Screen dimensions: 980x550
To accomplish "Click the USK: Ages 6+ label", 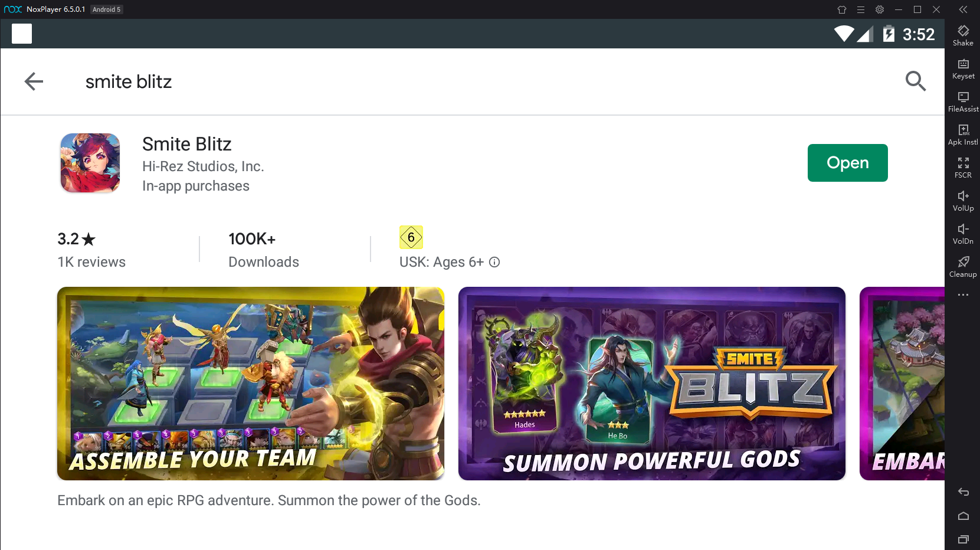I will point(441,262).
